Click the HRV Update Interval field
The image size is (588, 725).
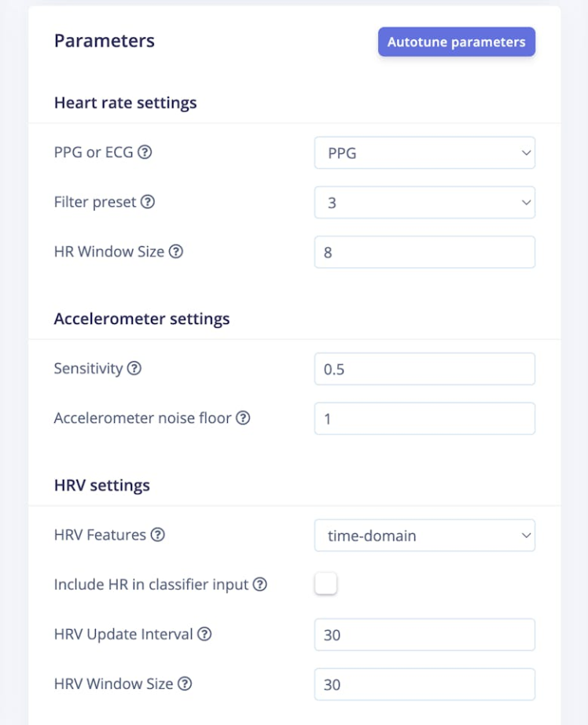[424, 635]
